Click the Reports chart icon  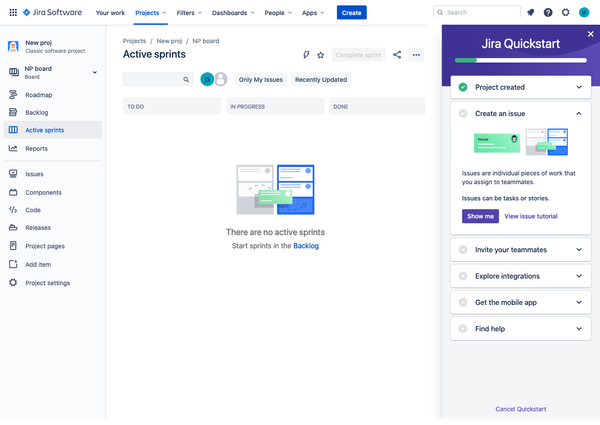(x=13, y=148)
